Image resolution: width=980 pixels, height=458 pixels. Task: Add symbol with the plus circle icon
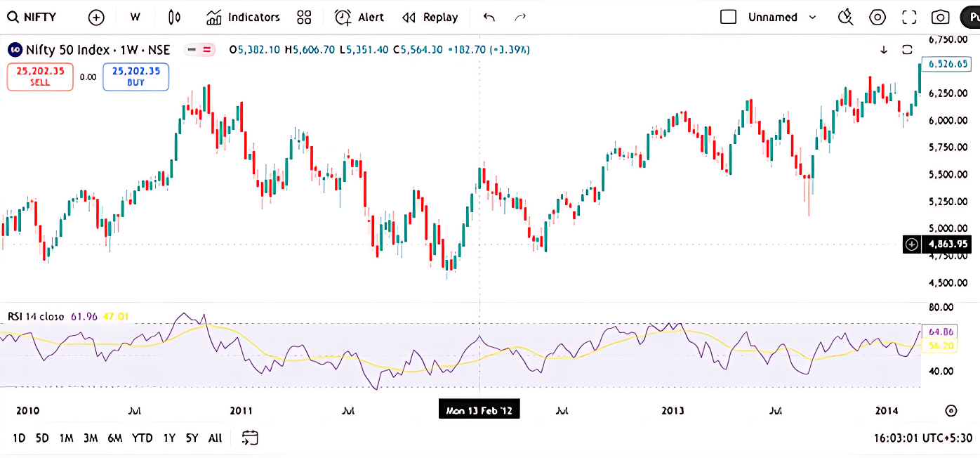coord(96,17)
